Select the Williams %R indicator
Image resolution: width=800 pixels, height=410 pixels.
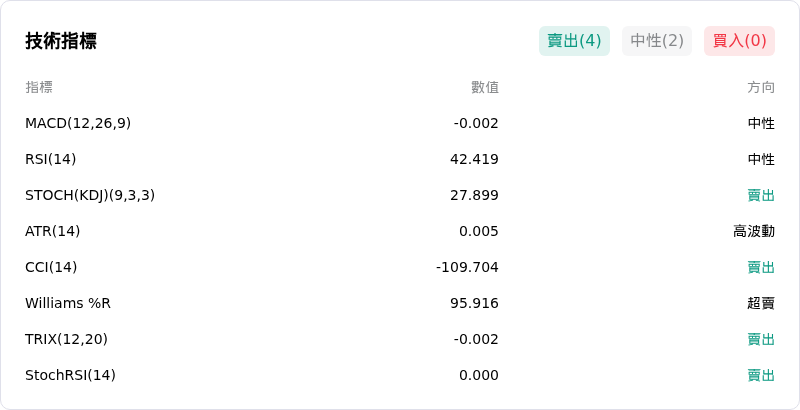68,303
